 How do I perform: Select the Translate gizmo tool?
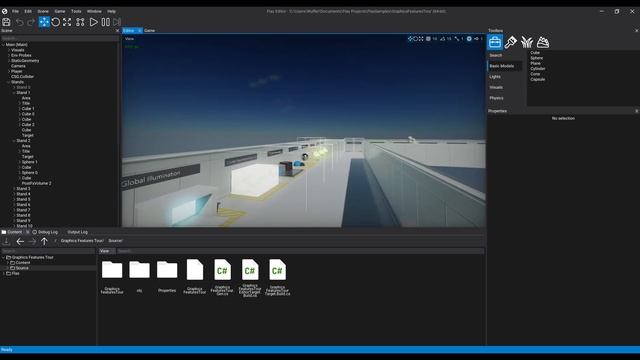(x=44, y=22)
